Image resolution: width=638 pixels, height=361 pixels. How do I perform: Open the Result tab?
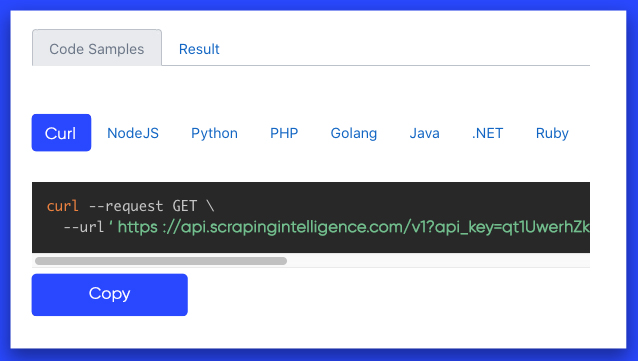199,49
